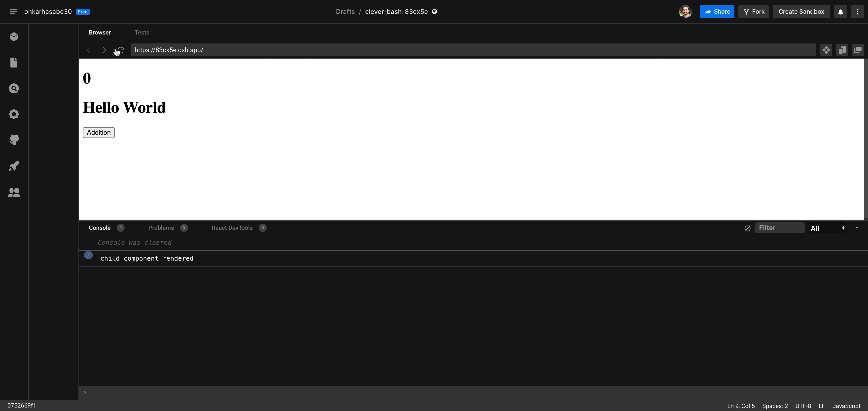Open the hamburger menu
This screenshot has height=411, width=868.
13,12
